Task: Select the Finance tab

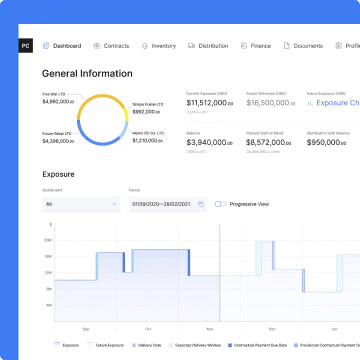Action: (x=256, y=46)
